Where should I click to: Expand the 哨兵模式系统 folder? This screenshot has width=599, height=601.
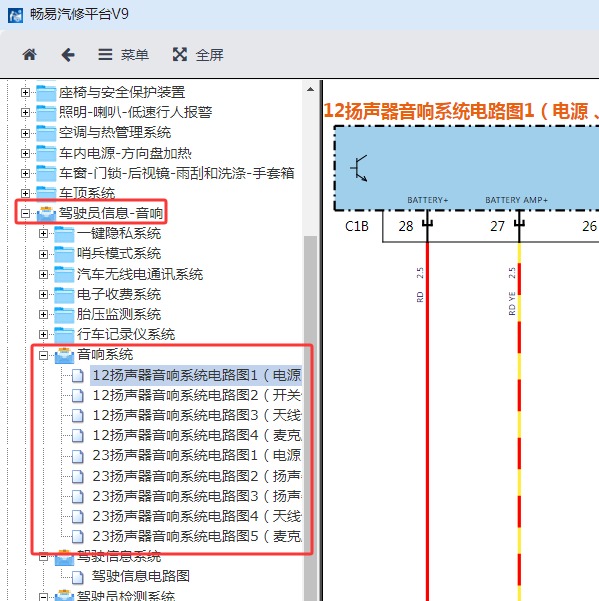43,254
